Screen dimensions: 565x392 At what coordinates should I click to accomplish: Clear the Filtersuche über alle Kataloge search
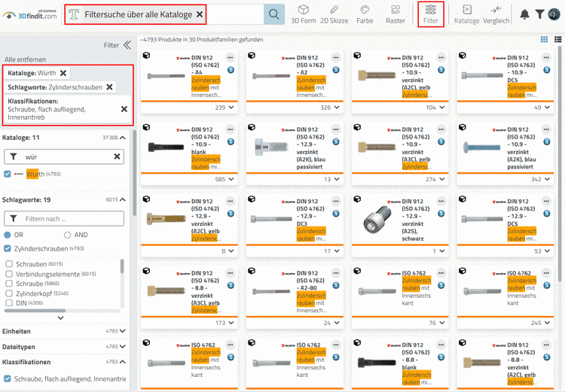point(200,14)
